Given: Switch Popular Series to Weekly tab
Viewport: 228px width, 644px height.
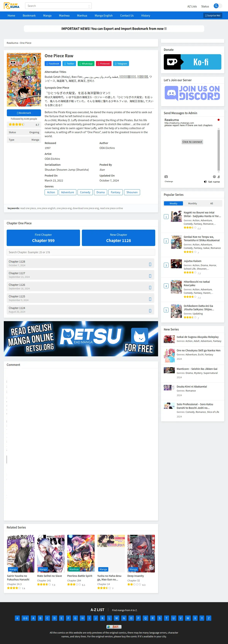Looking at the screenshot, I should [x=173, y=204].
